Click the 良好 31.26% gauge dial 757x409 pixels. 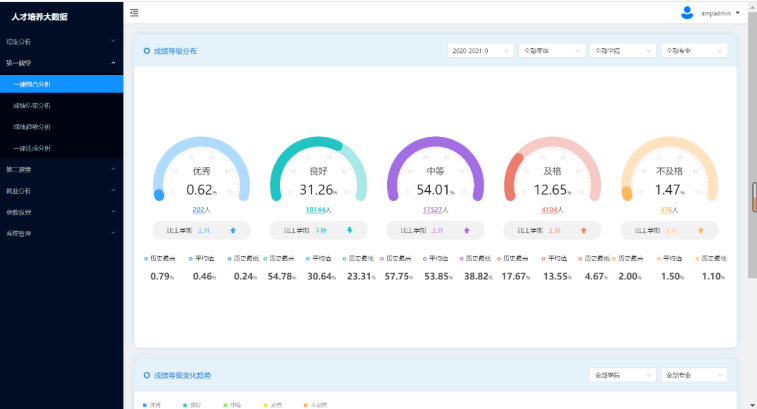click(318, 169)
